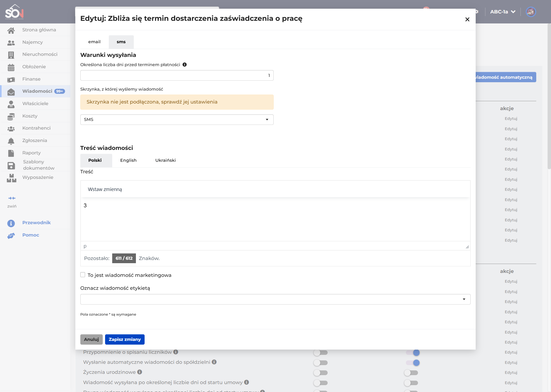
Task: Switch to the sms tab
Action: (x=121, y=42)
